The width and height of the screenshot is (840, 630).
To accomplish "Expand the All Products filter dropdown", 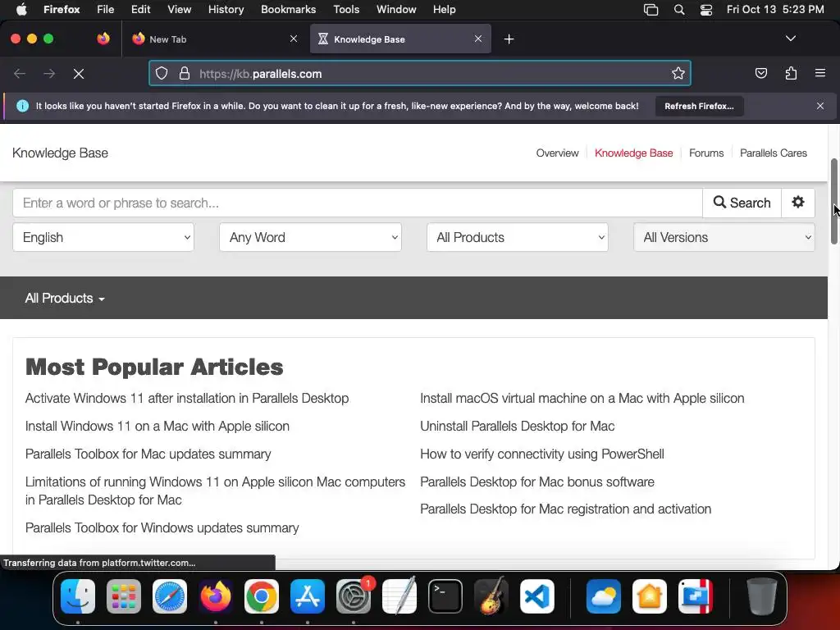I will tap(518, 237).
